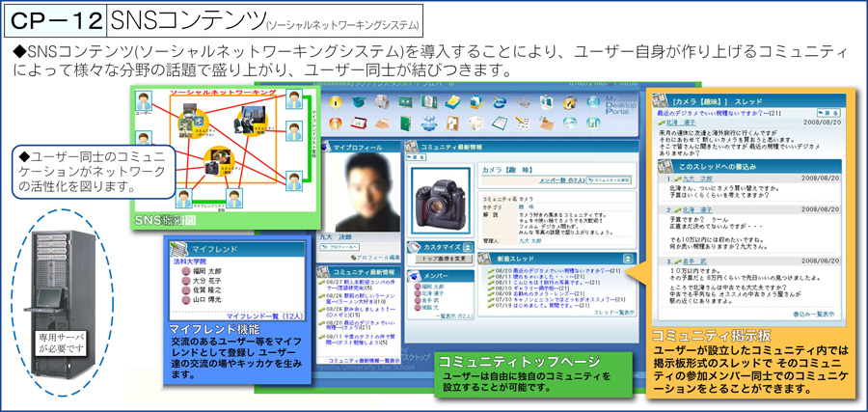Open the red calendar icon
The image size is (868, 412).
[359, 124]
